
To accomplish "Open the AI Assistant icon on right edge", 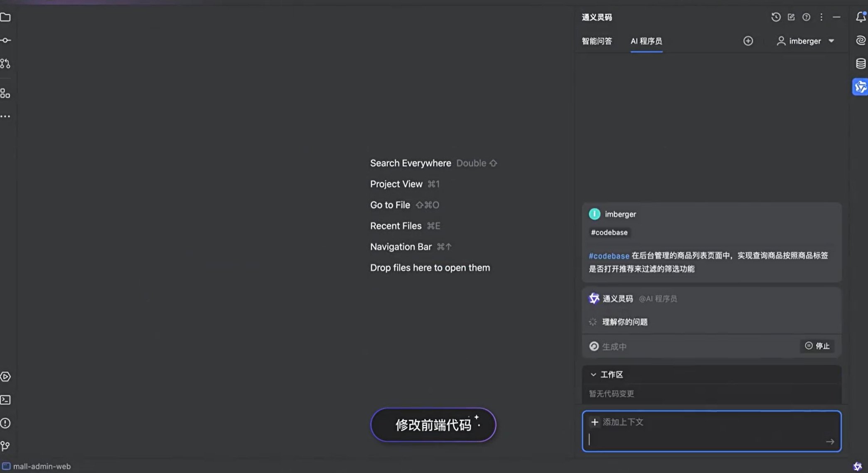I will click(x=861, y=40).
